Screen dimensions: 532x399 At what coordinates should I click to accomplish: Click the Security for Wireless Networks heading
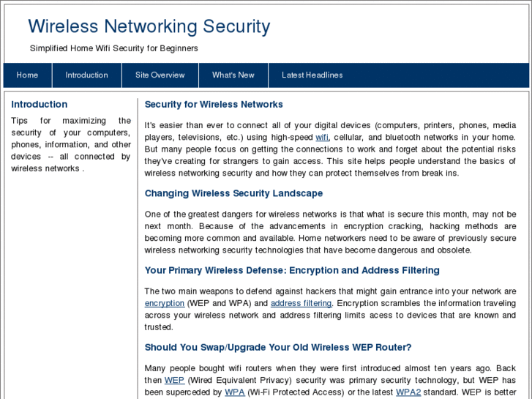pyautogui.click(x=214, y=105)
